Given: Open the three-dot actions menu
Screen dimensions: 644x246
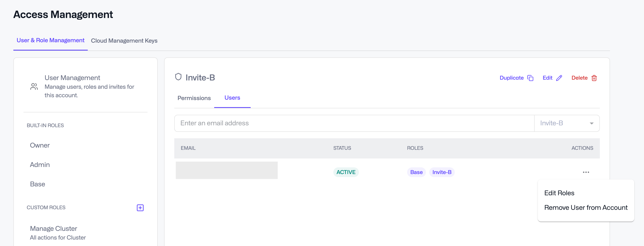Looking at the screenshot, I should (x=586, y=172).
